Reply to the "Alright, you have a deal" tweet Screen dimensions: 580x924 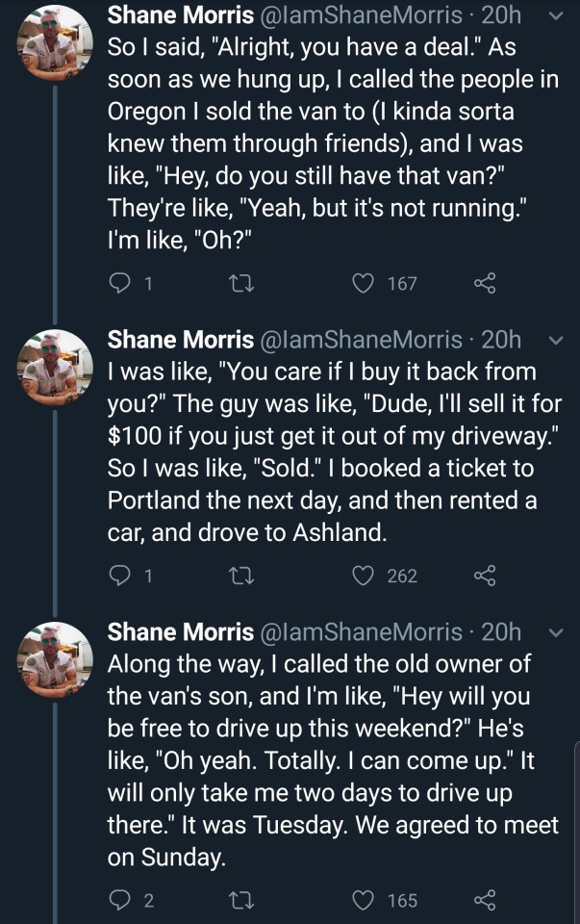point(117,283)
